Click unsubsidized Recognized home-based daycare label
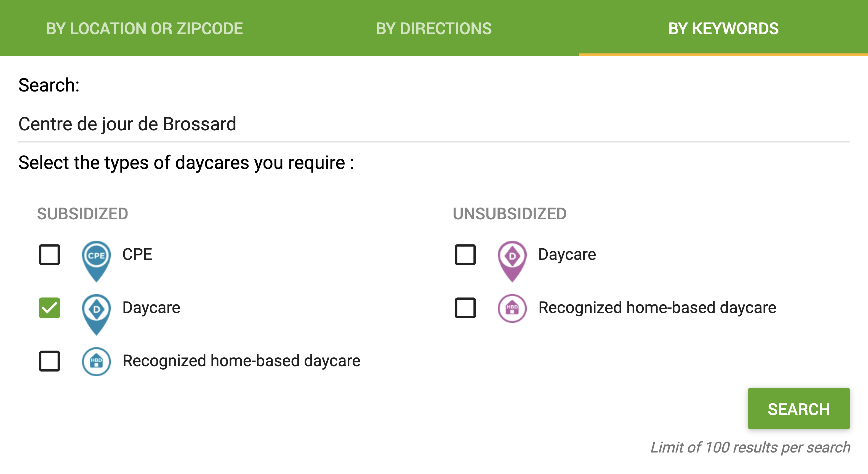The image size is (868, 474). tap(657, 308)
